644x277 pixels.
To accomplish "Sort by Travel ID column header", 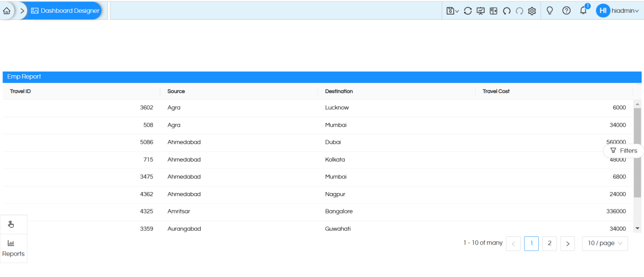I will tap(20, 91).
